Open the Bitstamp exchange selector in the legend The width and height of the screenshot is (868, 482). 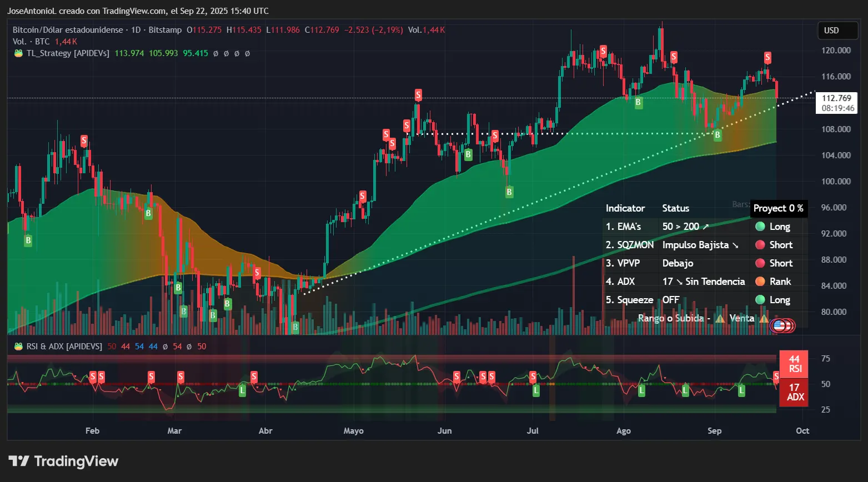click(165, 29)
